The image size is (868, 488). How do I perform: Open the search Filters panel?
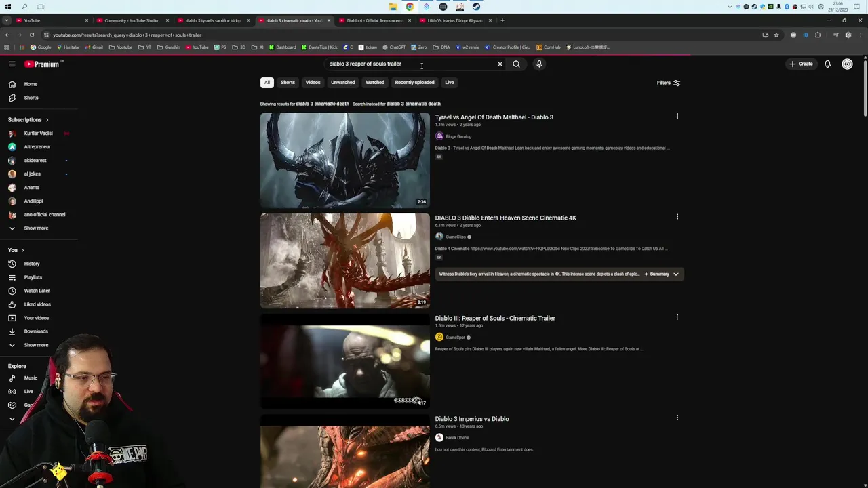pyautogui.click(x=669, y=83)
